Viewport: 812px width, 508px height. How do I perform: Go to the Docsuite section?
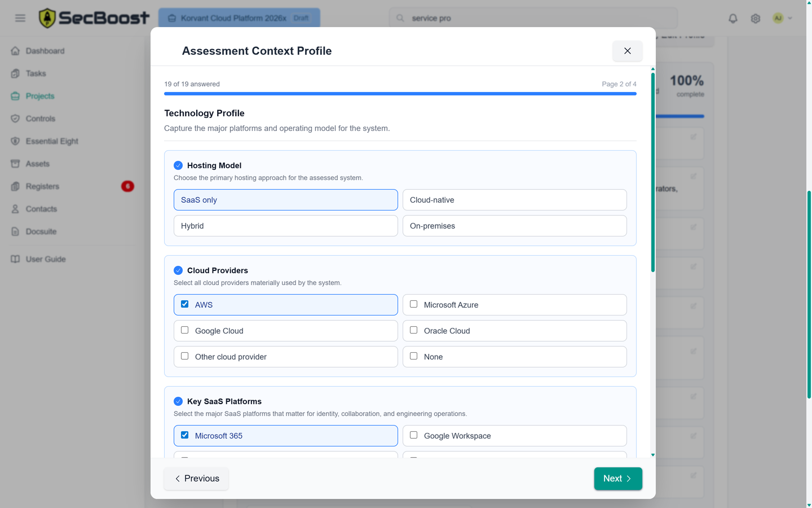pyautogui.click(x=40, y=231)
